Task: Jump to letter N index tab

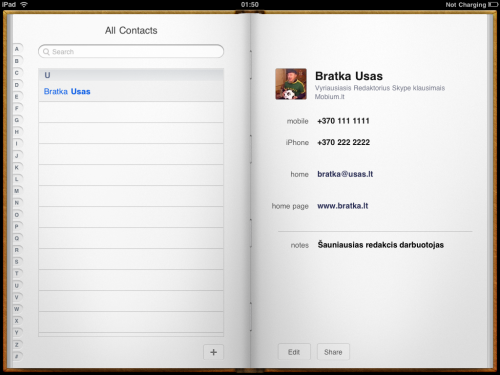Action: (17, 203)
